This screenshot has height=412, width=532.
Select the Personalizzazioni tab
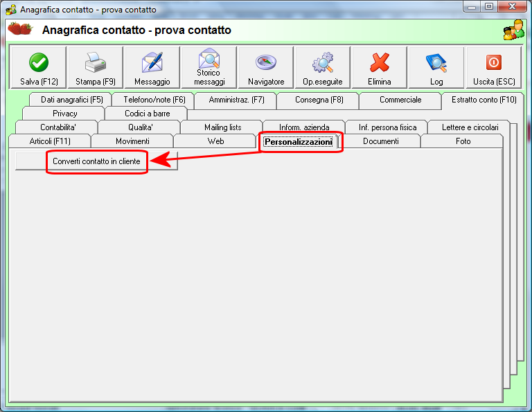click(x=299, y=142)
